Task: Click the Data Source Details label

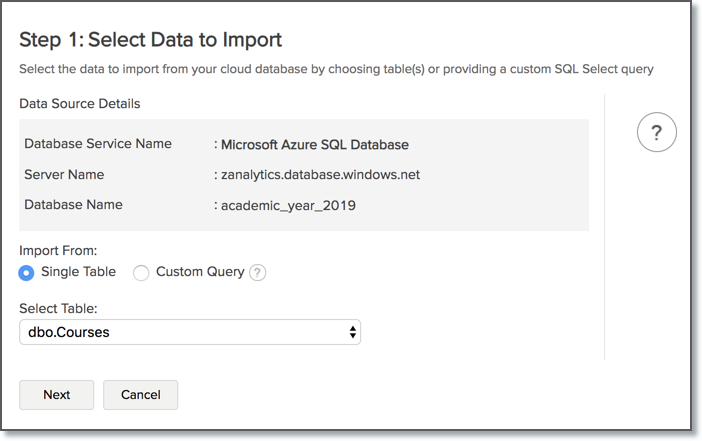Action: (x=80, y=103)
